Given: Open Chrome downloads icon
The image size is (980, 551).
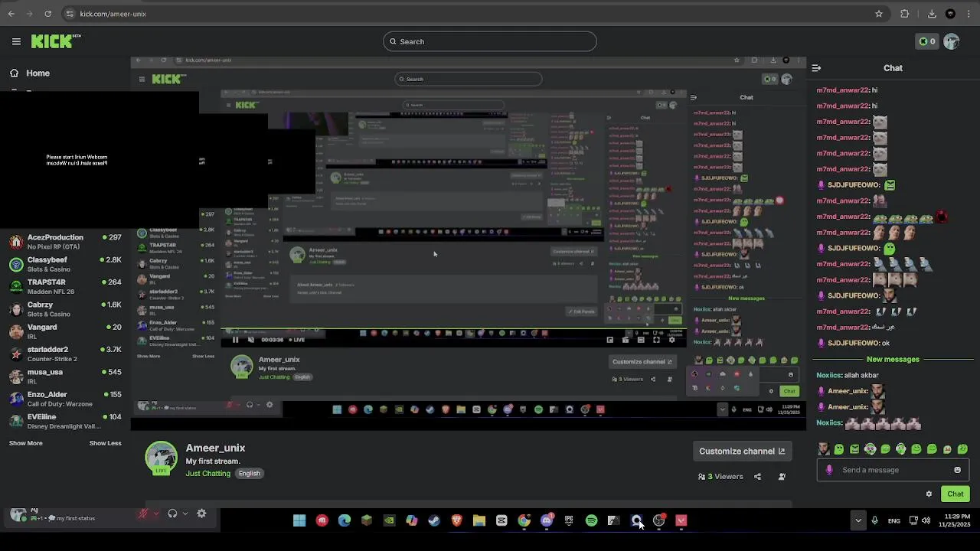Looking at the screenshot, I should pyautogui.click(x=932, y=14).
